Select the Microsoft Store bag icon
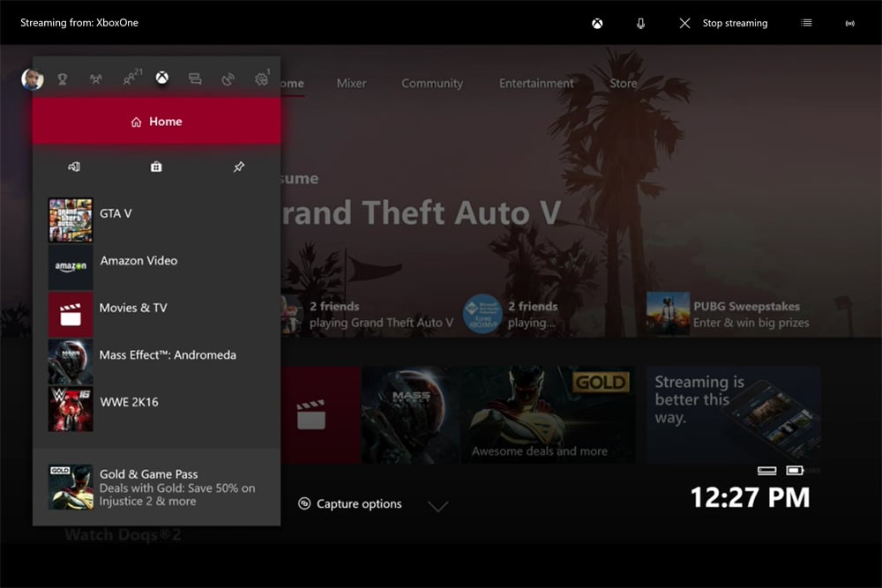 [x=154, y=166]
